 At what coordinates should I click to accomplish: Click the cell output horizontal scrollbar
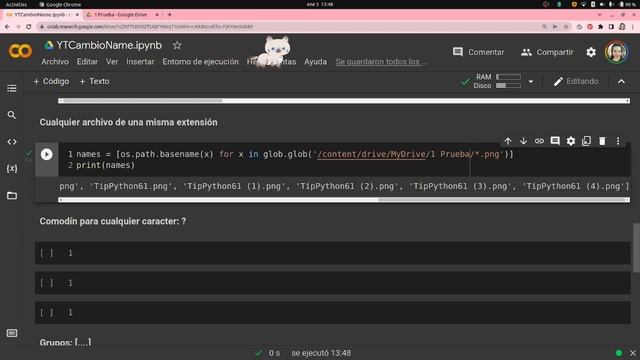tap(344, 200)
